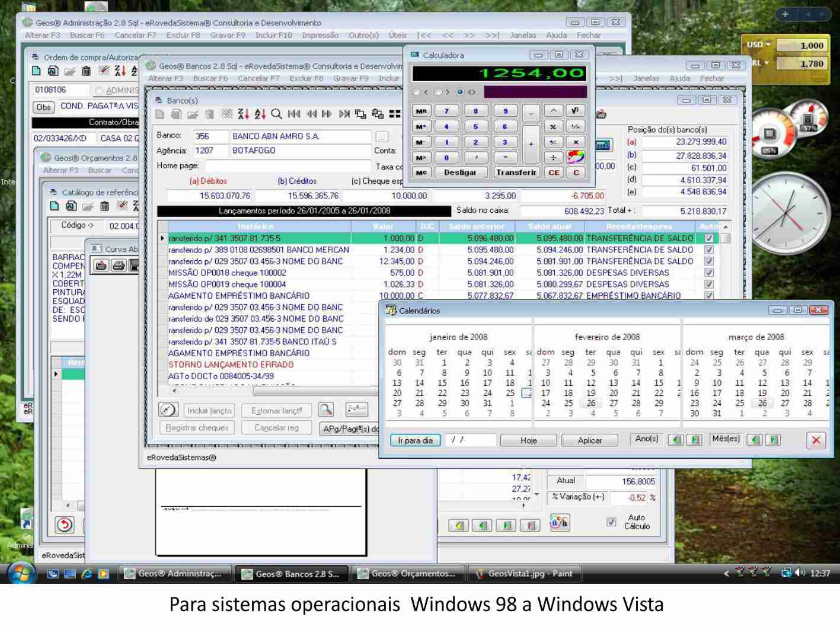Select the '>' radio button in Calculadora

point(438,92)
